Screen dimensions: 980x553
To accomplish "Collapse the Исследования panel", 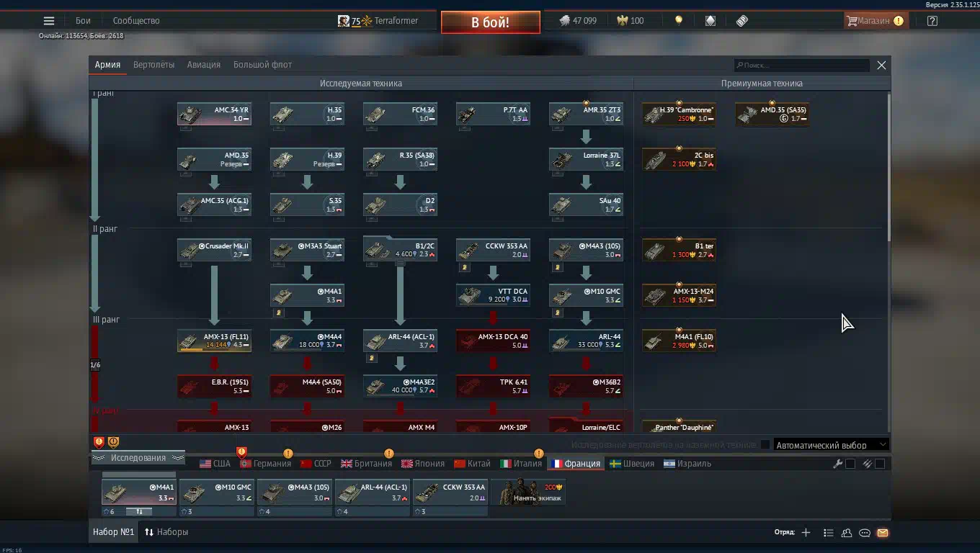I will point(138,458).
